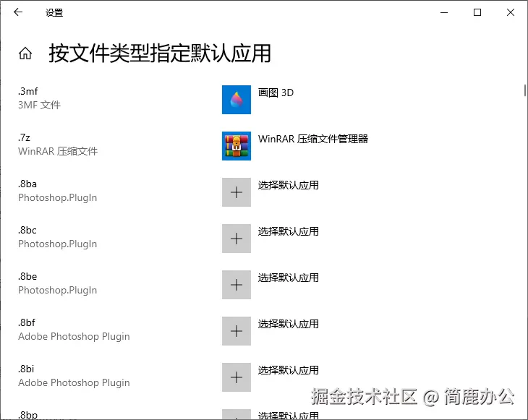Click the 设置 window title text

click(54, 13)
